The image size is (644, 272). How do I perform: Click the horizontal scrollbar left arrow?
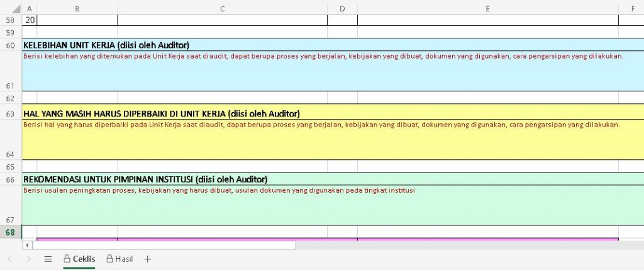click(27, 245)
